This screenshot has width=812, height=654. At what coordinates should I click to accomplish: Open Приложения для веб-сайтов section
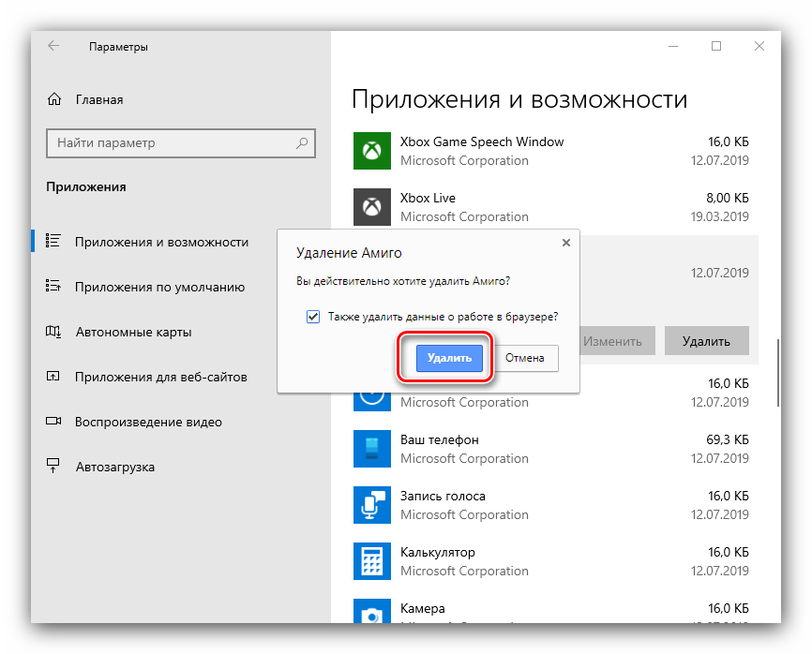(160, 377)
